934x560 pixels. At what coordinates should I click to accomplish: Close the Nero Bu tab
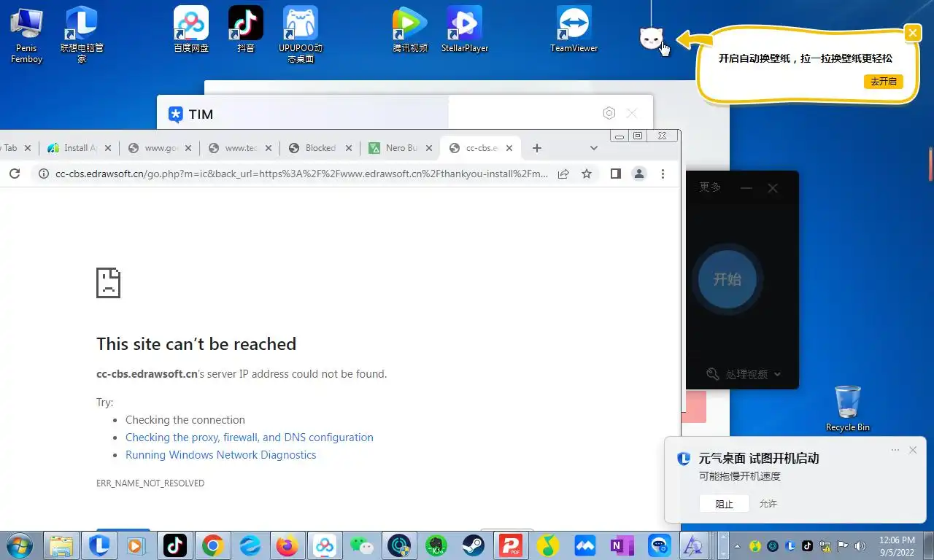[x=429, y=148]
